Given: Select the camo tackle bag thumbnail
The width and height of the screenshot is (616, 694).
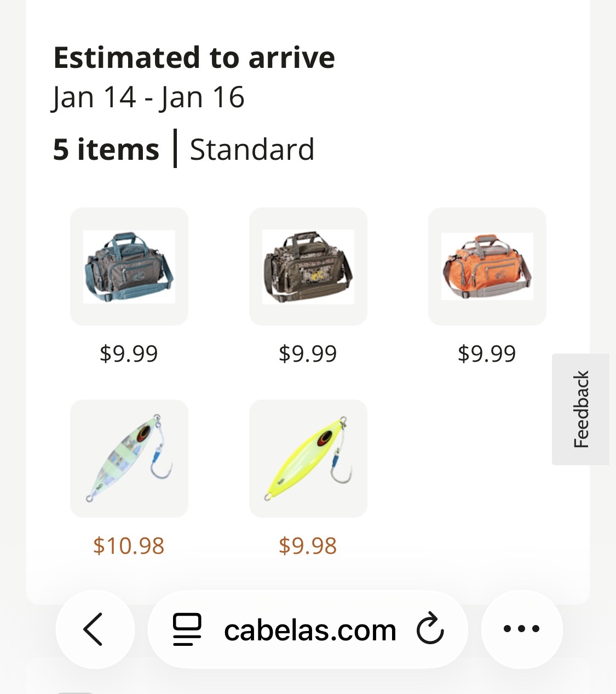Looking at the screenshot, I should tap(308, 267).
